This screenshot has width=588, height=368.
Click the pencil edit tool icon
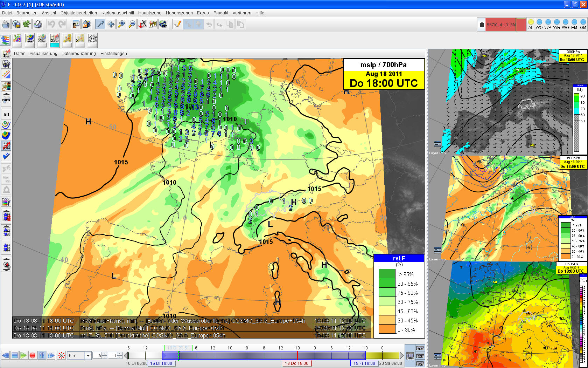[177, 24]
